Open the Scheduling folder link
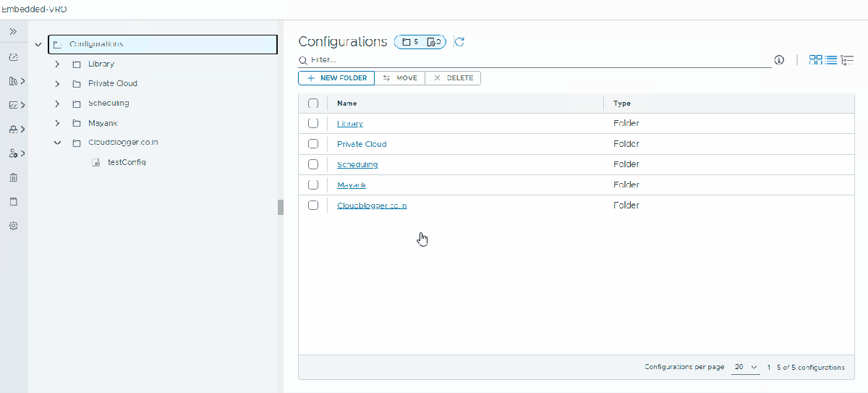This screenshot has width=868, height=393. tap(357, 164)
